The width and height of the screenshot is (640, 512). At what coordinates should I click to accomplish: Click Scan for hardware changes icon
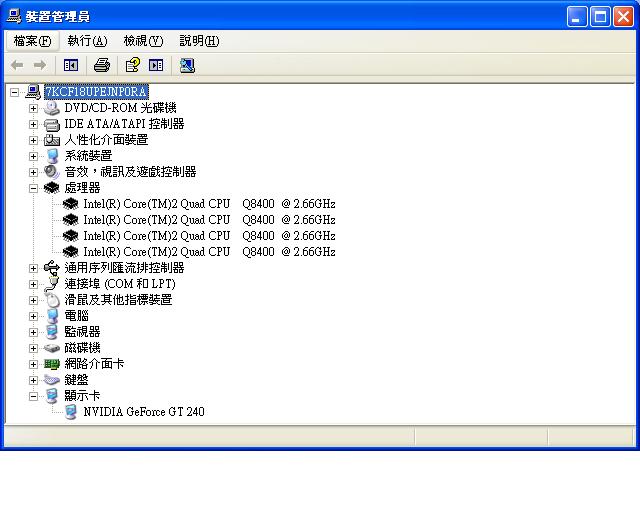(x=187, y=65)
